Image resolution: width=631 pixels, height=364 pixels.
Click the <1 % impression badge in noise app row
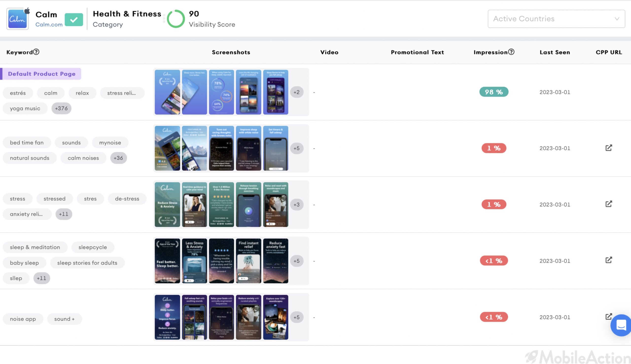click(494, 317)
